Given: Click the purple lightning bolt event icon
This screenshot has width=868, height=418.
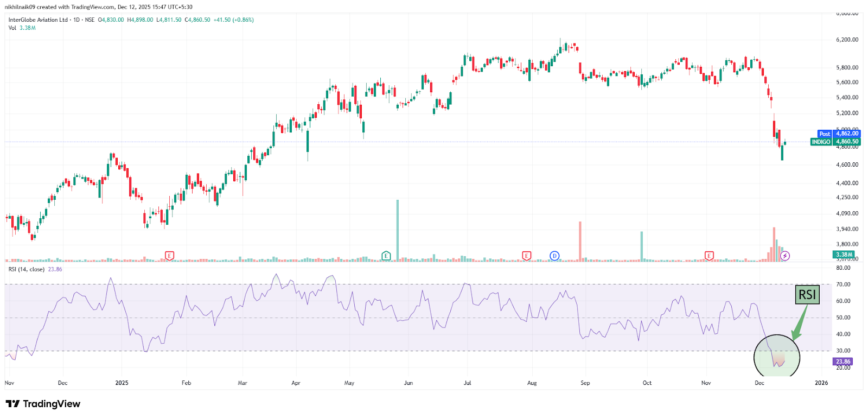Looking at the screenshot, I should [x=785, y=256].
